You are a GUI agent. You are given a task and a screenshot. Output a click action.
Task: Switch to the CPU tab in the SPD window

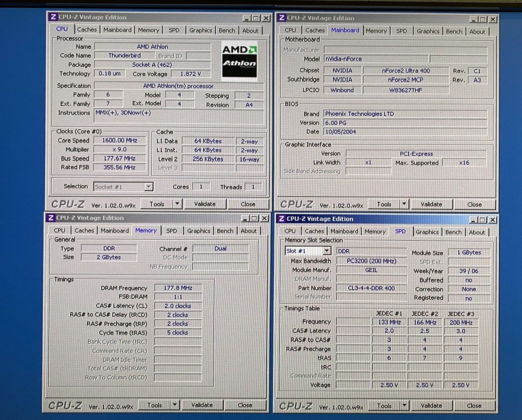click(290, 231)
